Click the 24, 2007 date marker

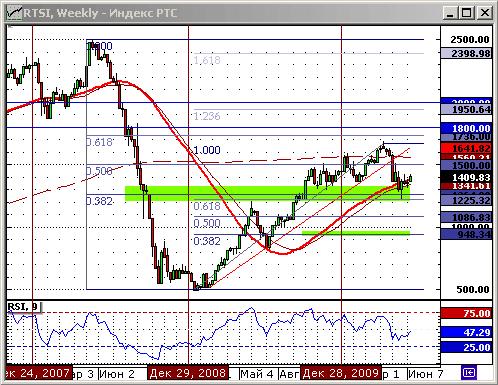coord(39,373)
